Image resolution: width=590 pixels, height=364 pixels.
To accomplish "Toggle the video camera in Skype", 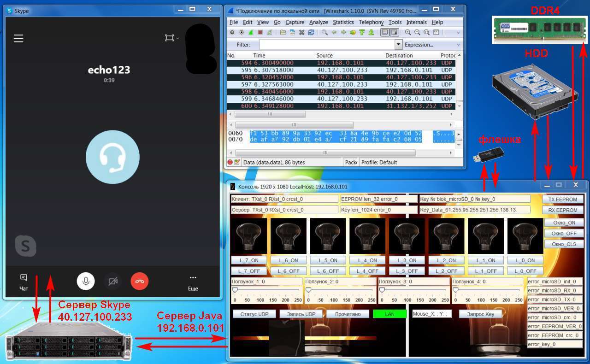I will tap(112, 281).
